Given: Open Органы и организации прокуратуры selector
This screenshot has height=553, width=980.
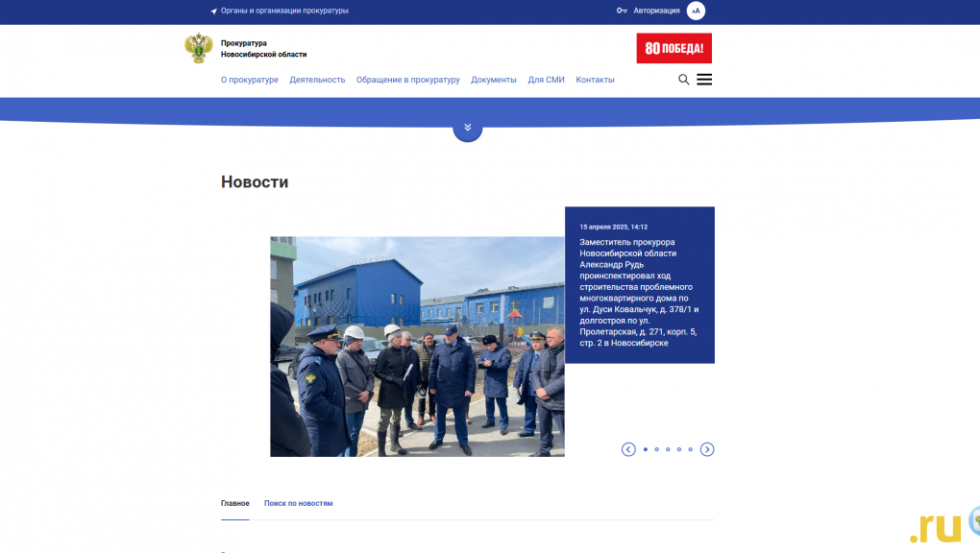Looking at the screenshot, I should (279, 11).
